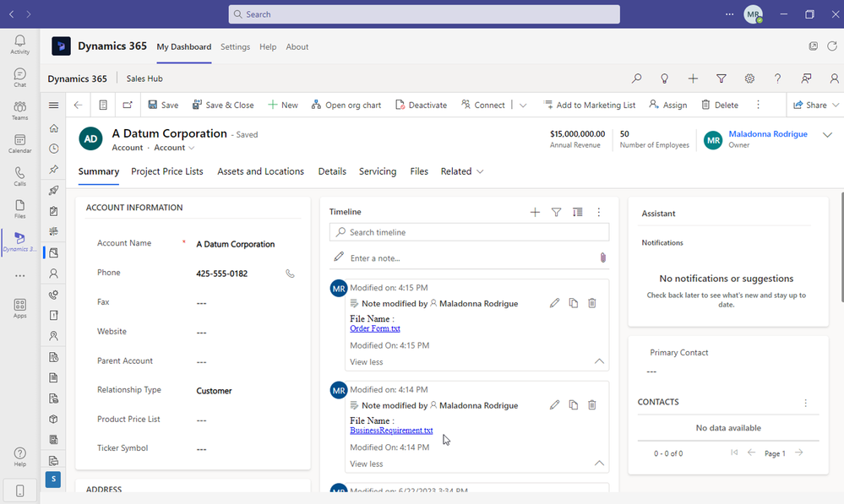Click the top Teams Search box
Image resolution: width=844 pixels, height=504 pixels.
(424, 14)
